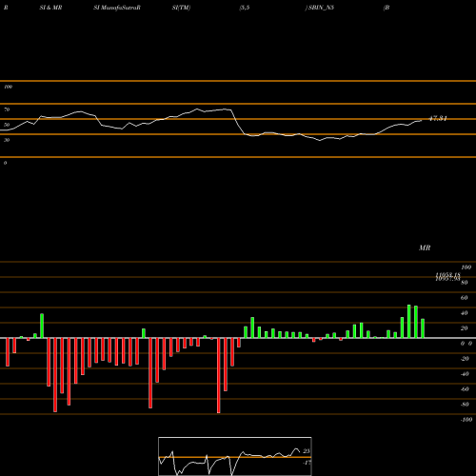Click the 'SI MunafaSutraR' header text

coord(117,8)
